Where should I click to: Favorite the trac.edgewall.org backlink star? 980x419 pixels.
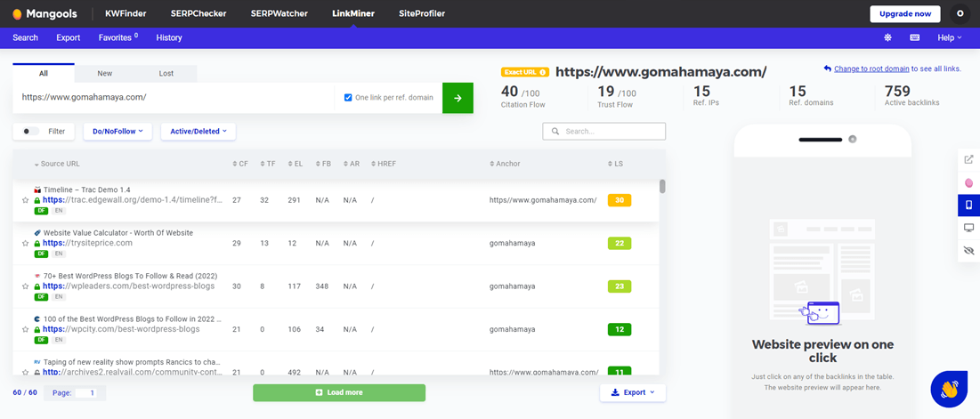(26, 200)
